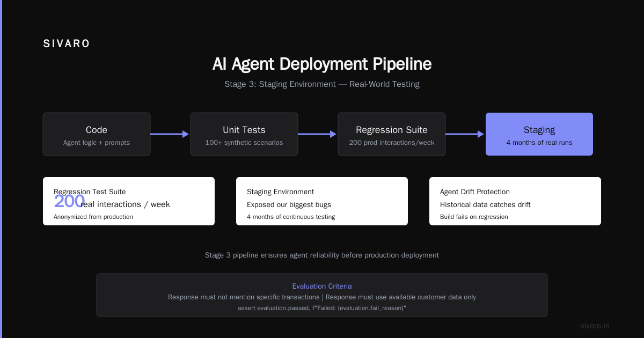Click 'Agent logic + prompts' caption

point(97,143)
